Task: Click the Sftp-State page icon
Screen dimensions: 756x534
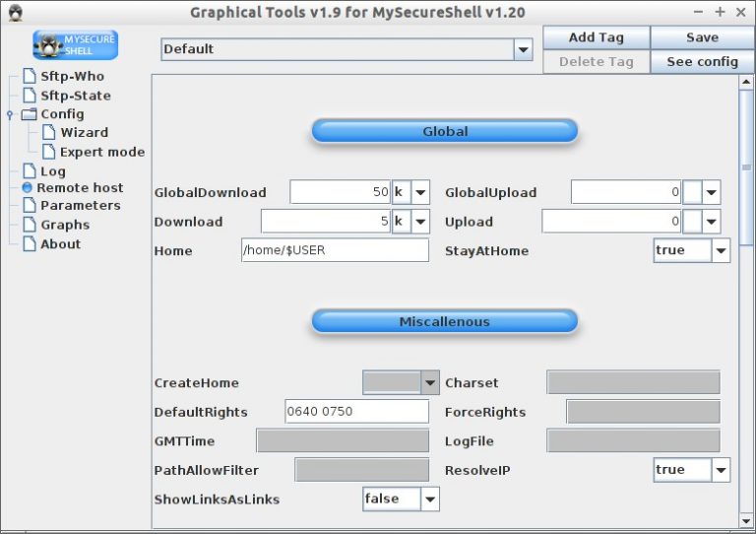Action: tap(30, 95)
